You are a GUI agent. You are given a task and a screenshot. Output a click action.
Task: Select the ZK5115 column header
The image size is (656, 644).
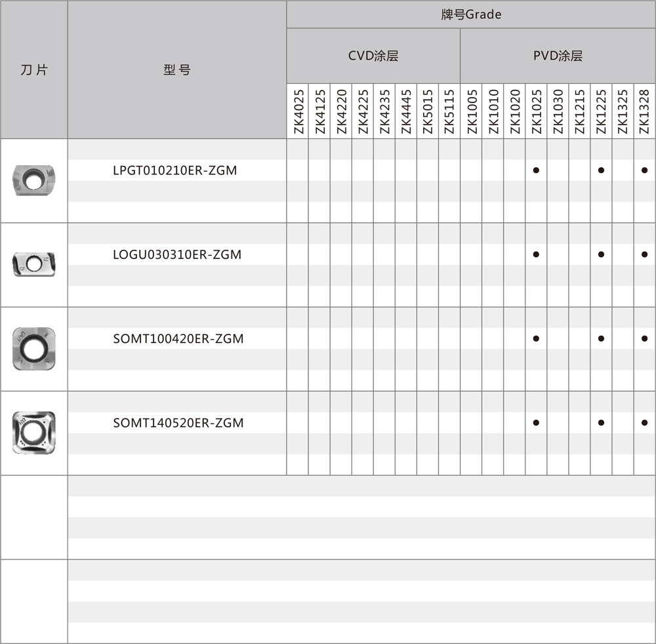point(449,111)
